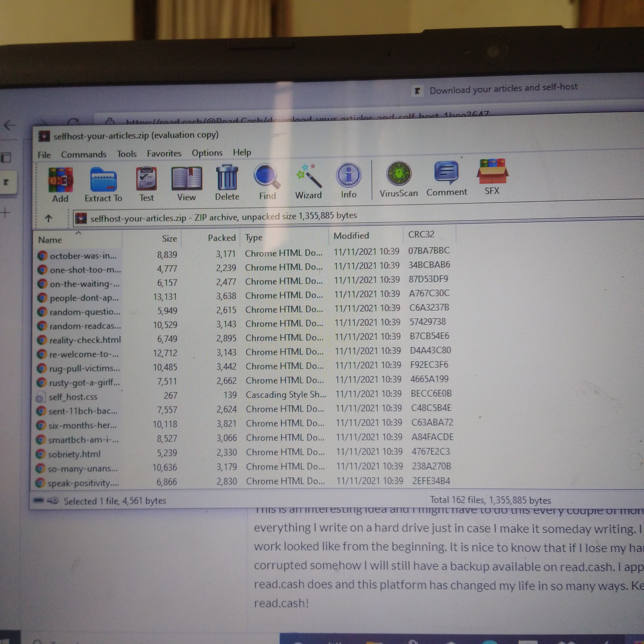Click status text 'Selected 1 file, 4,561 bytes'
The height and width of the screenshot is (644, 644).
115,501
